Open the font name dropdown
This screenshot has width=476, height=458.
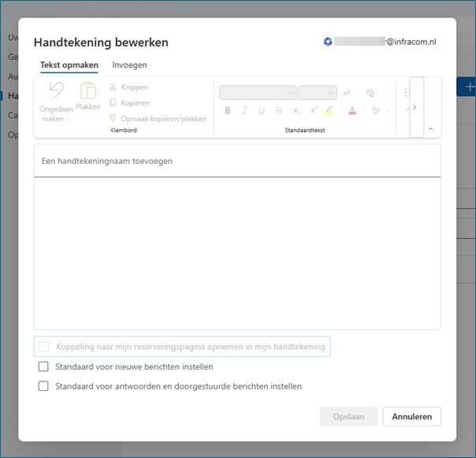[258, 93]
